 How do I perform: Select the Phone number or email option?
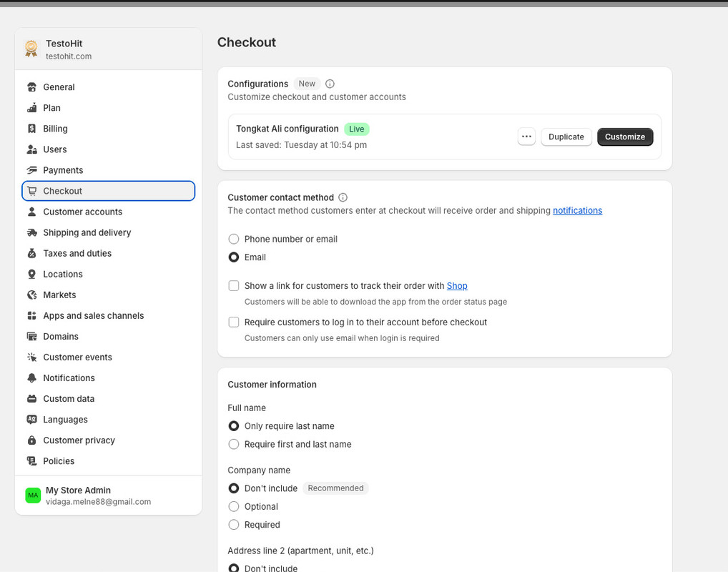(234, 239)
